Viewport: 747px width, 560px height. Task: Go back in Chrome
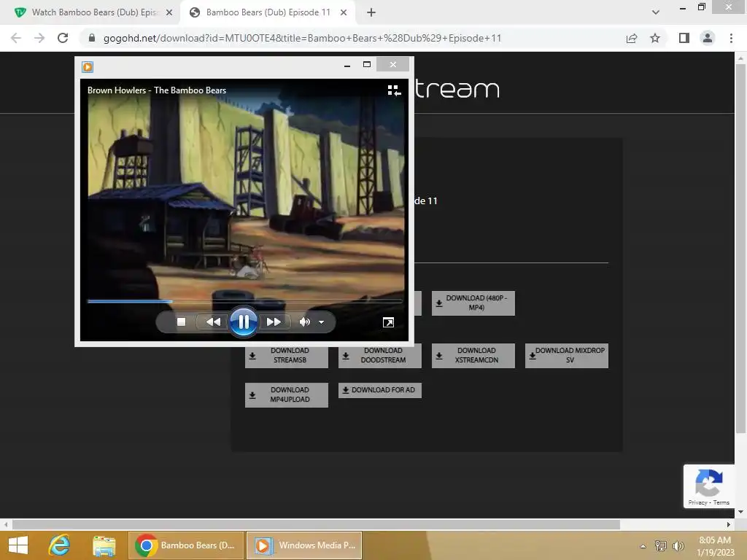coord(16,38)
